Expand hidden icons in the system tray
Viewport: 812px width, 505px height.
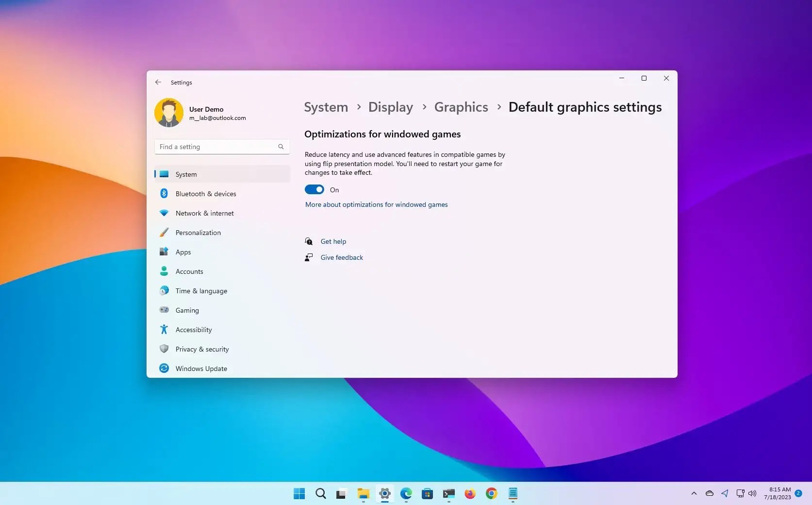pyautogui.click(x=694, y=493)
